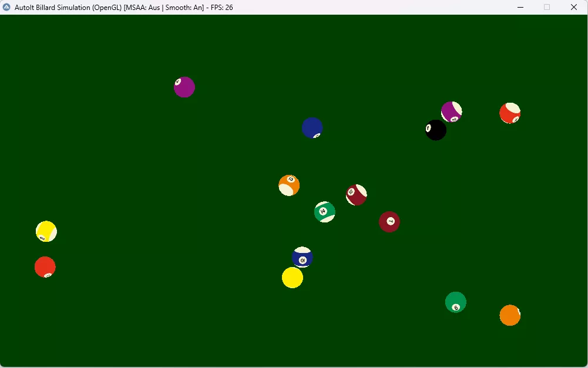
Task: Open the AutoIt window system menu icon
Action: 7,7
